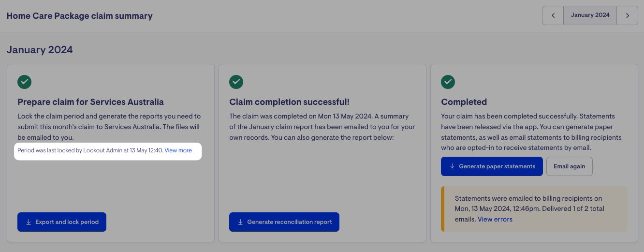Click green checkmark above Claim completion successful

click(x=236, y=82)
